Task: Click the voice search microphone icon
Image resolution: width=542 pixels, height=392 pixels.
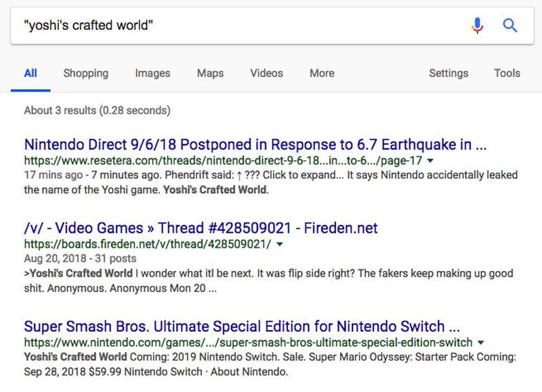Action: pos(477,26)
